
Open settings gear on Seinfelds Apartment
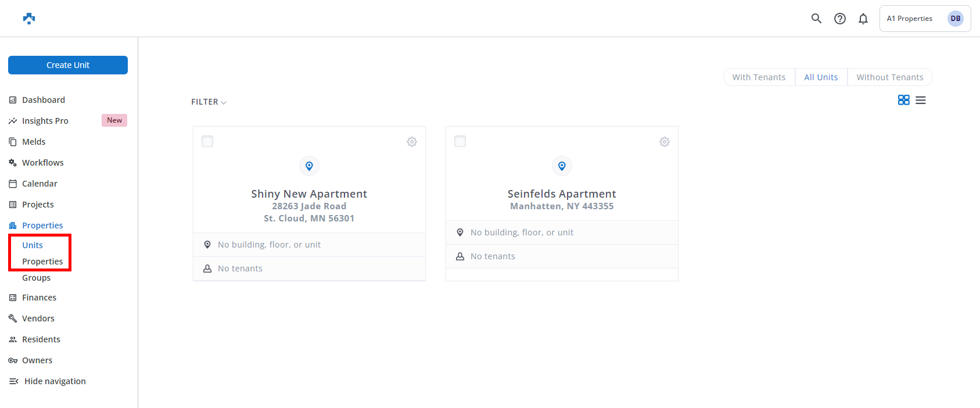[x=664, y=142]
